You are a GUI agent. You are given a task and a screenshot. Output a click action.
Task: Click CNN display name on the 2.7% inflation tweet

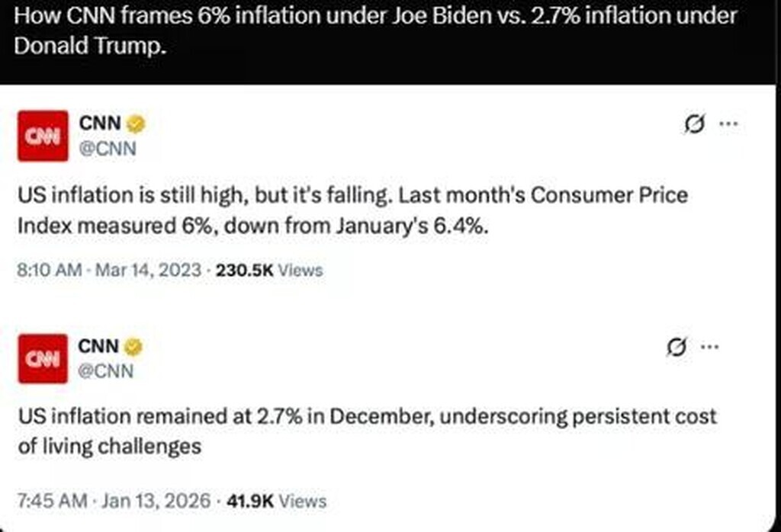[x=98, y=347]
